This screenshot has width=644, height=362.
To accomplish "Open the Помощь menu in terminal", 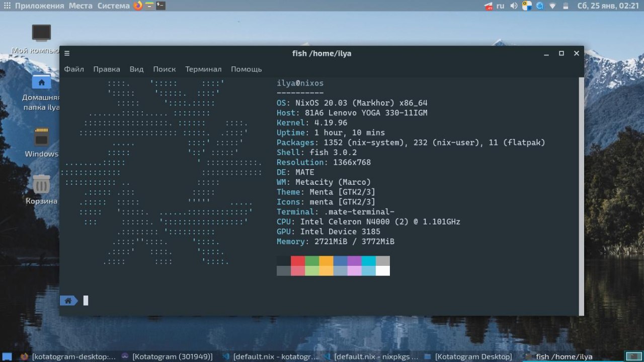I will tap(247, 69).
